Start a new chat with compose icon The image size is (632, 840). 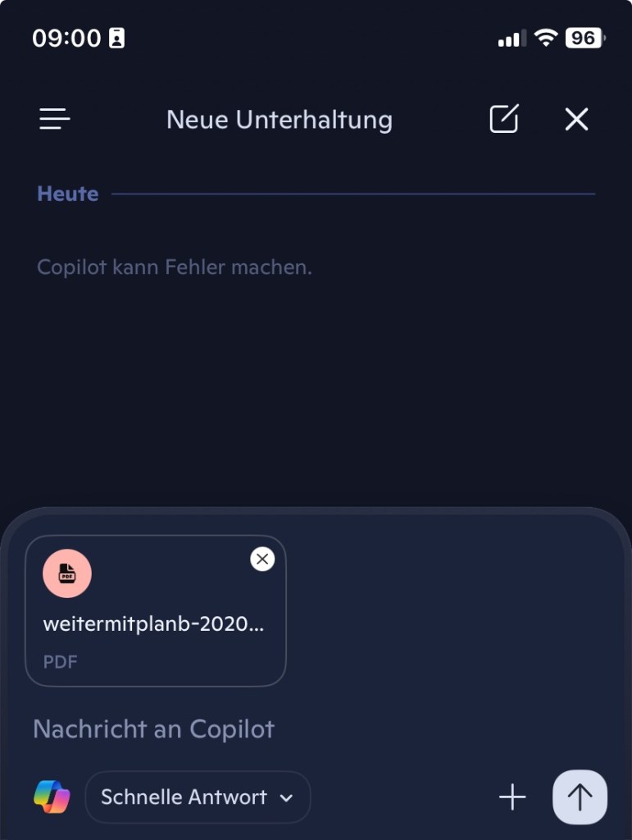504,120
